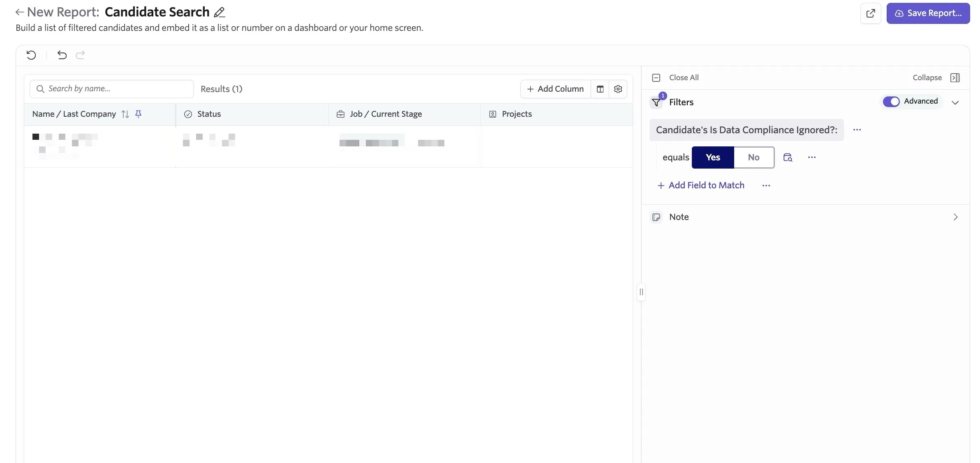The height and width of the screenshot is (463, 980).
Task: Focus the Search by name field
Action: coord(112,89)
